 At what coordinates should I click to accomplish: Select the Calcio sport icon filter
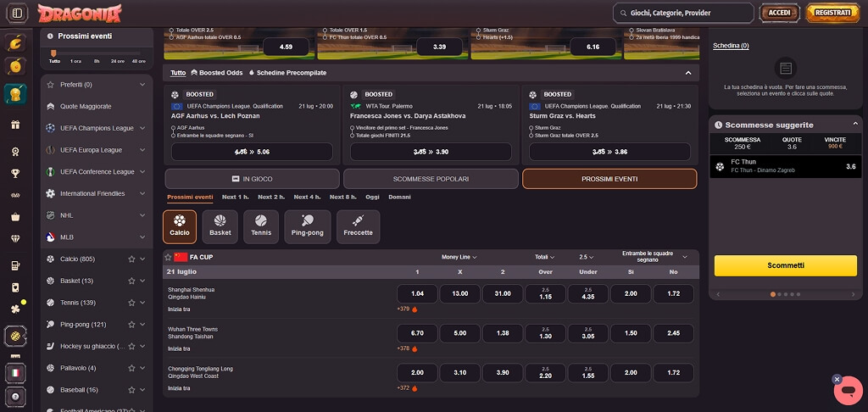(x=180, y=226)
